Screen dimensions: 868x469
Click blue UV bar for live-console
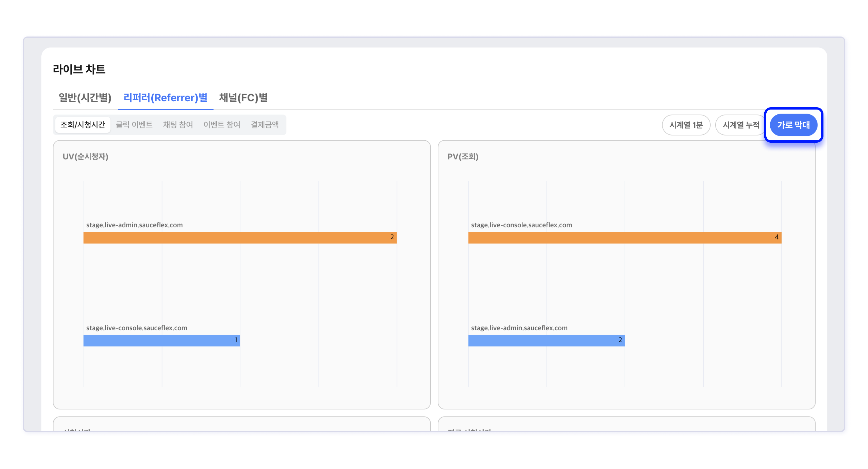pos(162,340)
